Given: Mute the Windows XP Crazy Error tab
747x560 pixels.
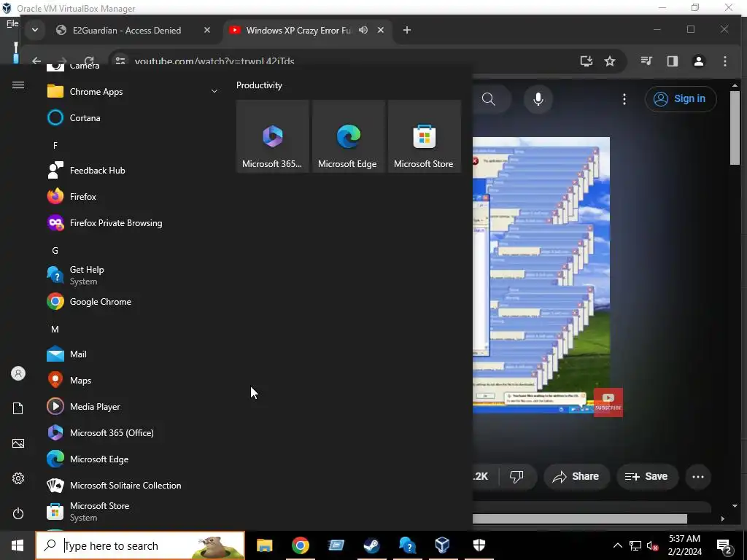Looking at the screenshot, I should [x=363, y=30].
